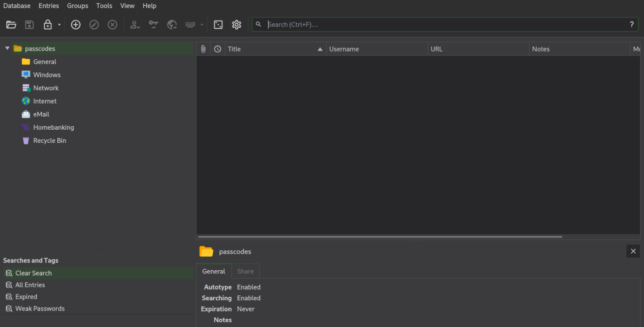Click the horizontal scrollbar under the entry list
Screen dimensions: 644x327
click(380, 237)
